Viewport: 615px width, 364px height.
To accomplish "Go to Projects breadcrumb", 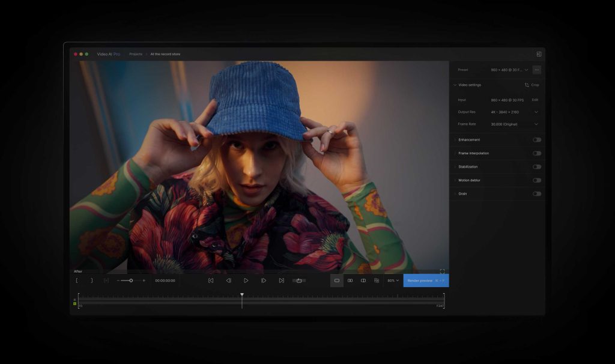I will (x=136, y=54).
